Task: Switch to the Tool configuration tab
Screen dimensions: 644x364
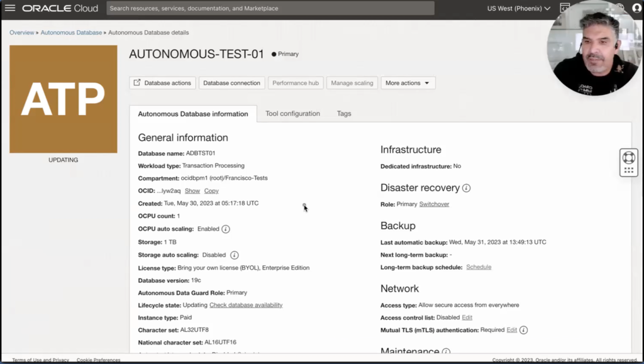Action: 292,114
